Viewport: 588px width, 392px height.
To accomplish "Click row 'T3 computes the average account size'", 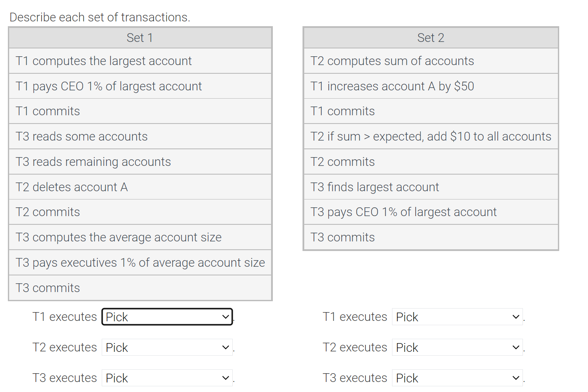I will point(140,237).
